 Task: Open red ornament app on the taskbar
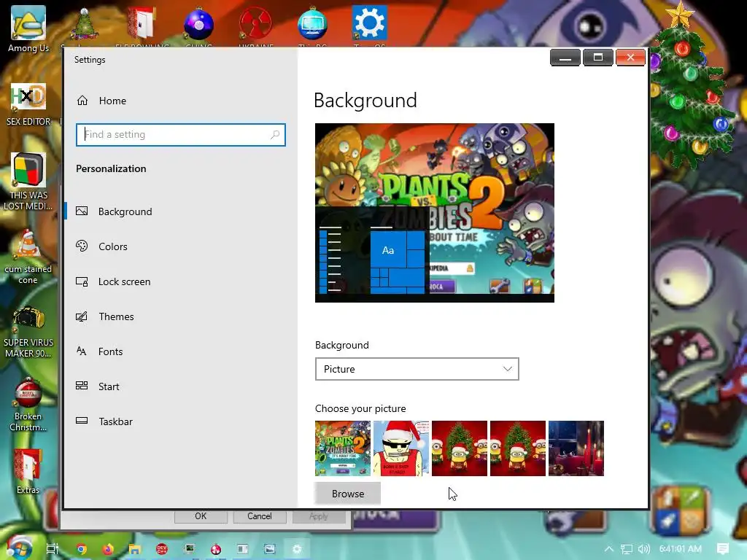pos(216,549)
